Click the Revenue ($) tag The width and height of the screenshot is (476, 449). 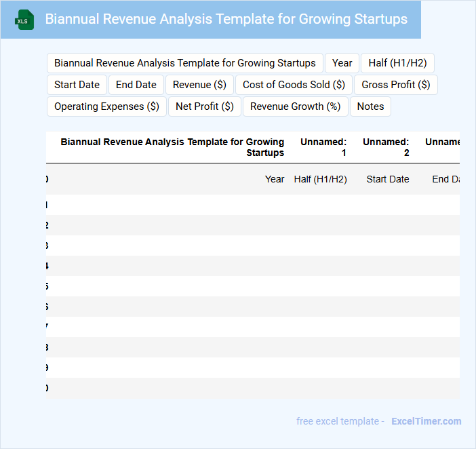pyautogui.click(x=199, y=85)
